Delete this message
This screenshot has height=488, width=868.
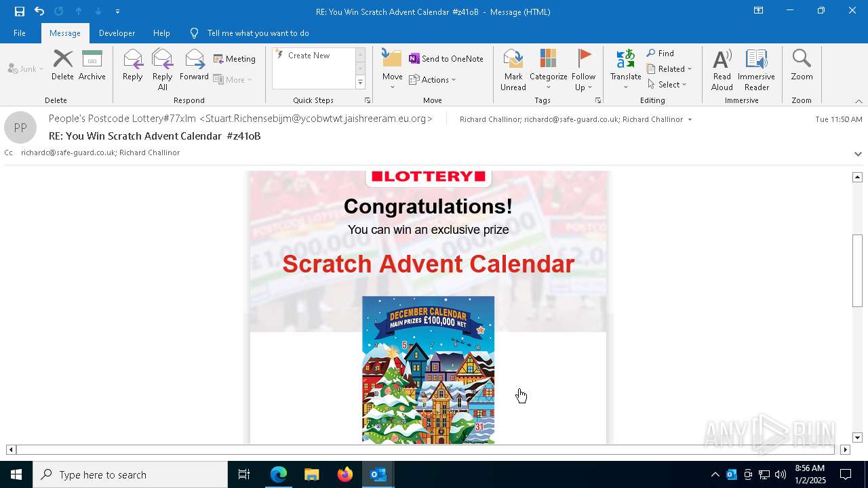tap(62, 66)
